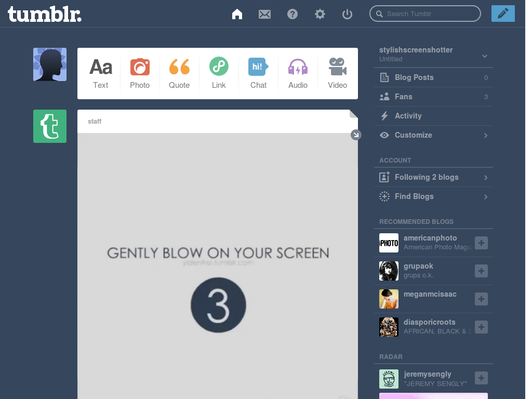Follow americanphoto with plus button
532x399 pixels.
(x=481, y=243)
